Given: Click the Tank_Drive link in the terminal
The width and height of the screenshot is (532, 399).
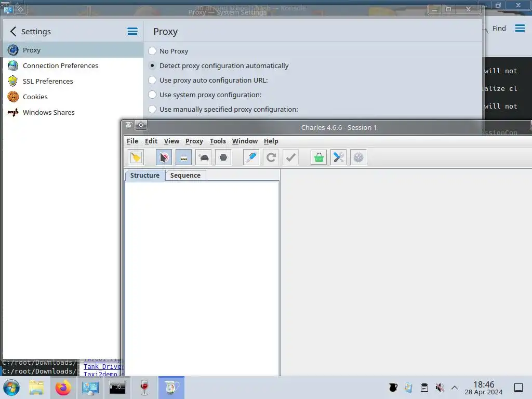Looking at the screenshot, I should [x=103, y=366].
